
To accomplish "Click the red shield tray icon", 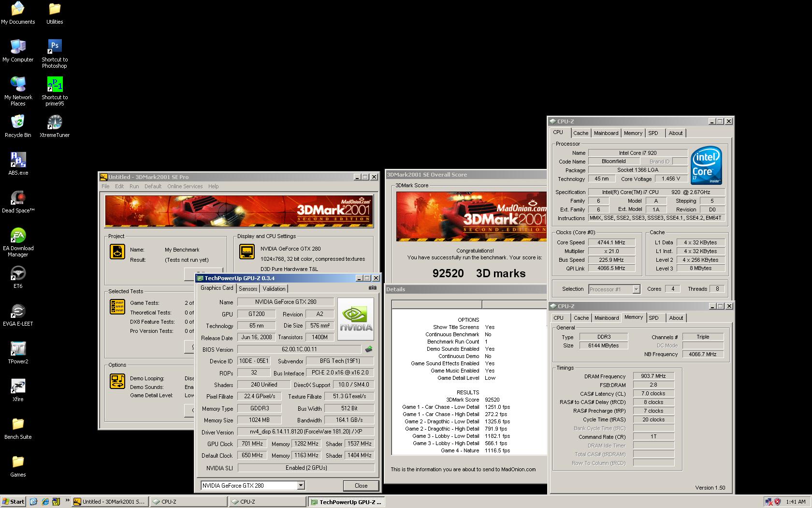I will tap(777, 502).
